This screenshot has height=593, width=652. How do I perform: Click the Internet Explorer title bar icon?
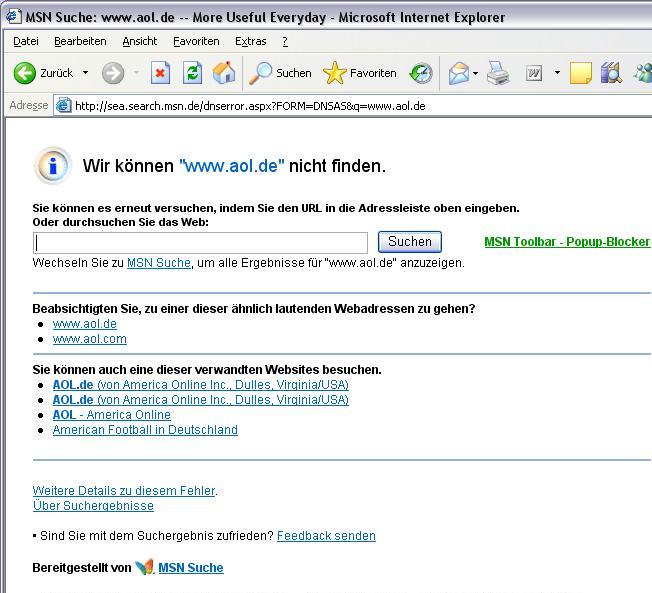coord(13,17)
